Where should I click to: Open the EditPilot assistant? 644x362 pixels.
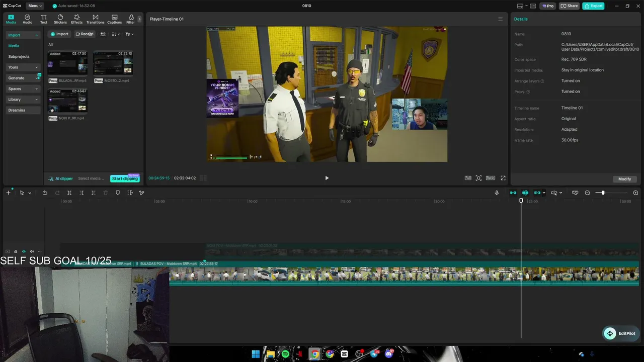point(621,333)
